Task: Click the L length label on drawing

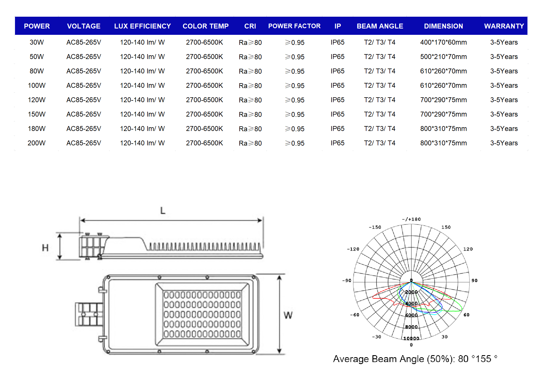Action: 163,211
